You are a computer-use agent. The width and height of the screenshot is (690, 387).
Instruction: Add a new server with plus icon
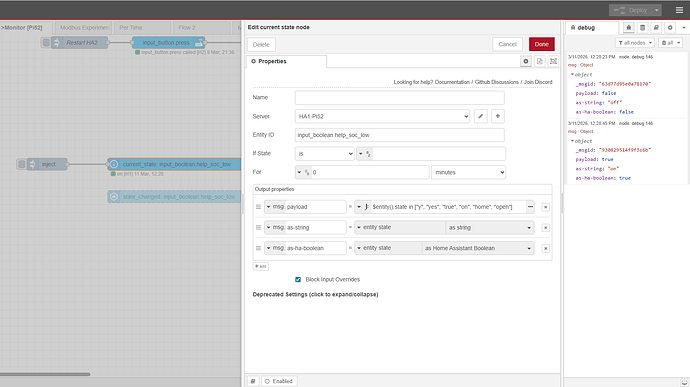point(498,116)
